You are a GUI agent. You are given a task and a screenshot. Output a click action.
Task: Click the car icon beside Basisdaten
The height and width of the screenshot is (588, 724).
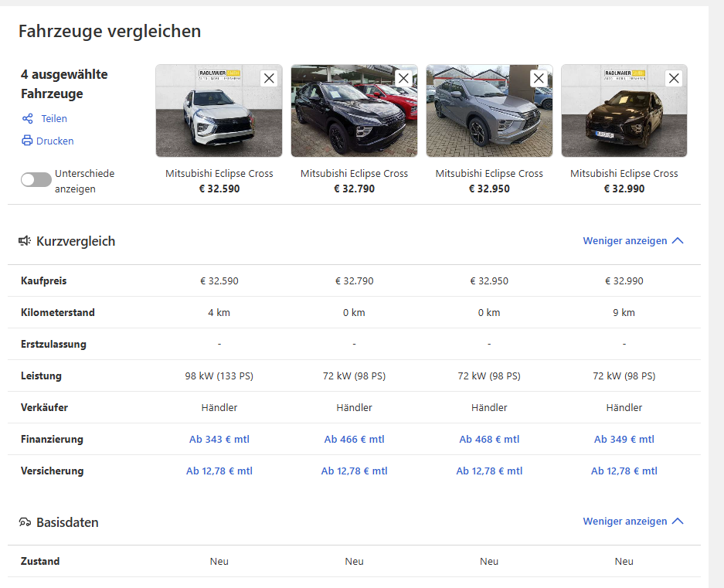[25, 522]
